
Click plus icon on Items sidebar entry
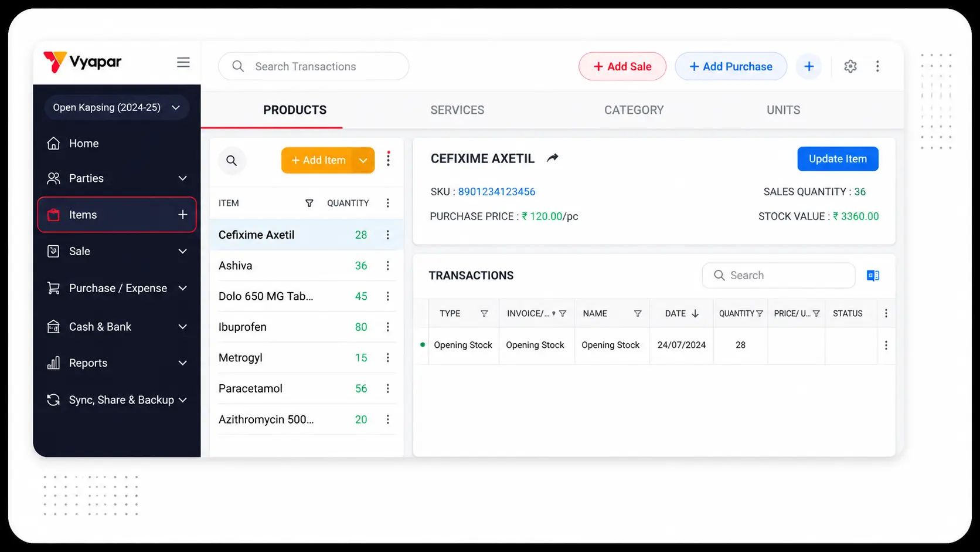coord(183,215)
